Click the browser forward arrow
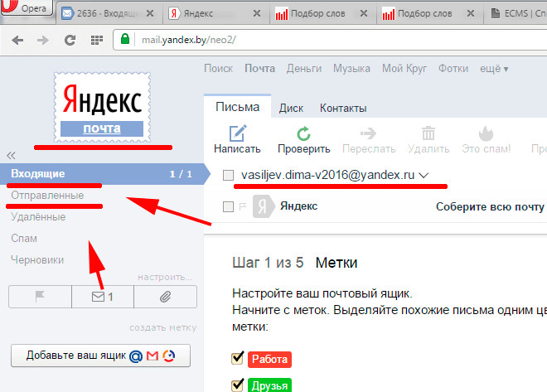 tap(42, 41)
